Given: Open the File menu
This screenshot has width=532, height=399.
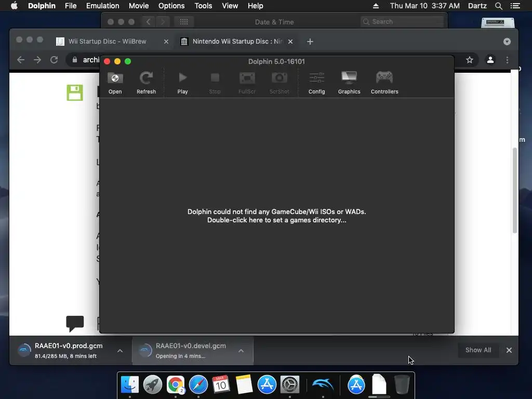Looking at the screenshot, I should [71, 6].
